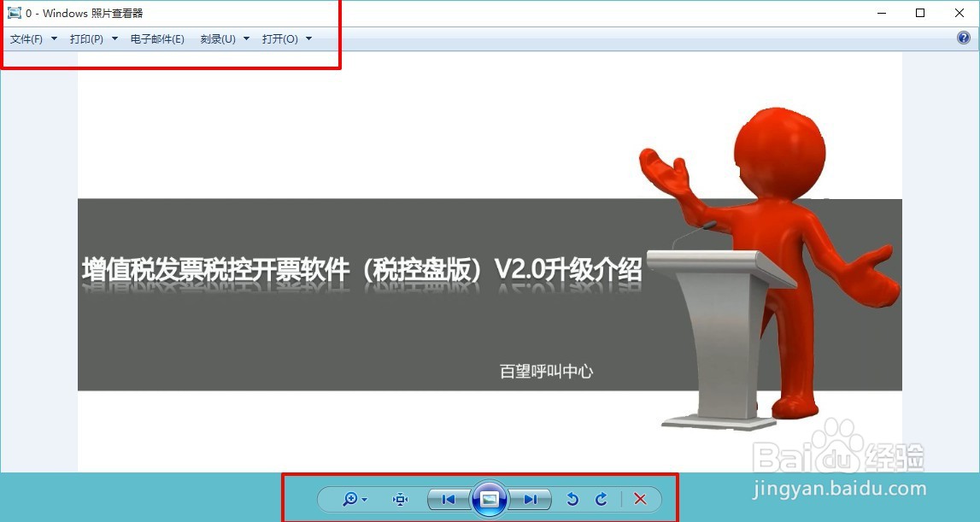
Task: Go to the previous picture
Action: click(449, 499)
